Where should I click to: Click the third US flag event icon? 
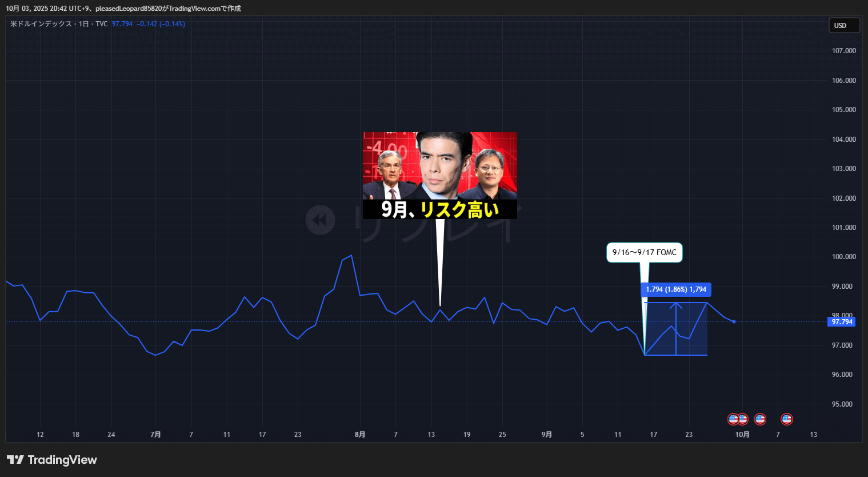760,419
